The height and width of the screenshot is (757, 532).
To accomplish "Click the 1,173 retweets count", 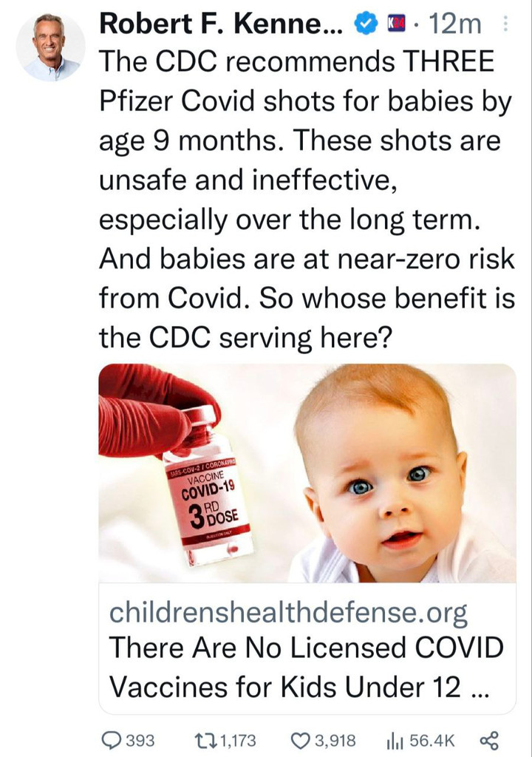I will [x=238, y=740].
